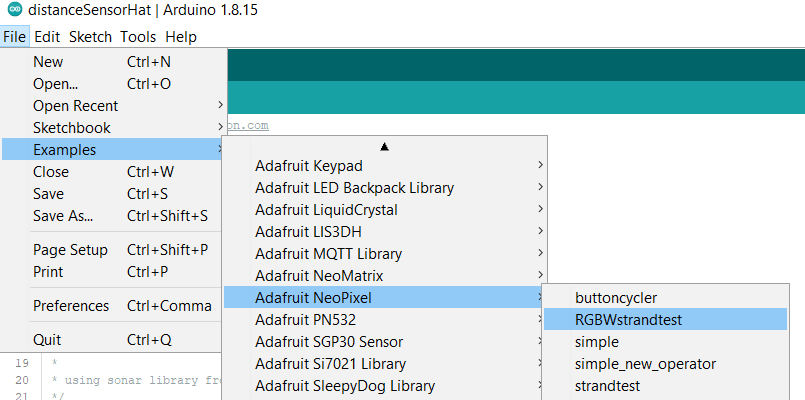Open the Tools menu

[138, 37]
